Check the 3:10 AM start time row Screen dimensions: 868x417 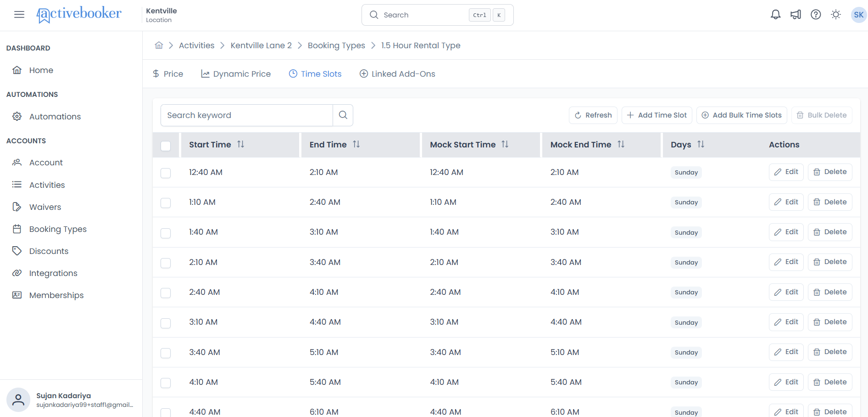tap(166, 323)
